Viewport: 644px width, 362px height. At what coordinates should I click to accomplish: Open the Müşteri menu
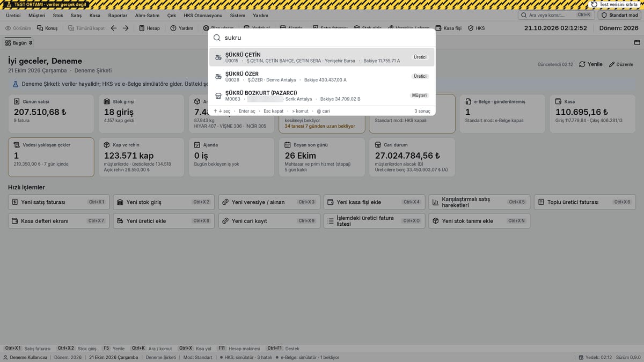pos(37,16)
